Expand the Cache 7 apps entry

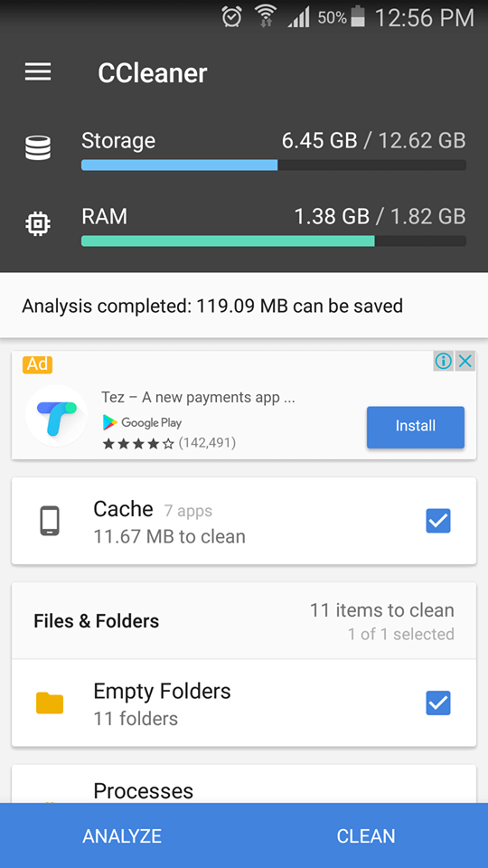(243, 521)
